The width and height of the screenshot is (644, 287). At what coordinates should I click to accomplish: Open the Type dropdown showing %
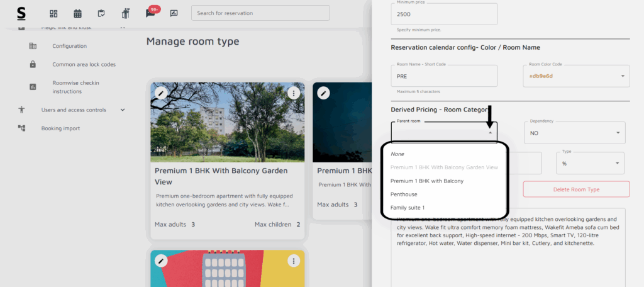click(589, 163)
